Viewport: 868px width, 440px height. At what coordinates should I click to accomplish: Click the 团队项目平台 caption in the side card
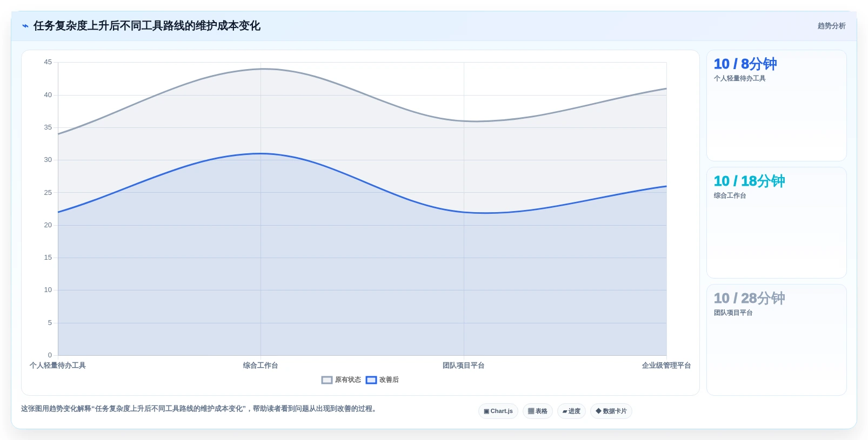[733, 313]
